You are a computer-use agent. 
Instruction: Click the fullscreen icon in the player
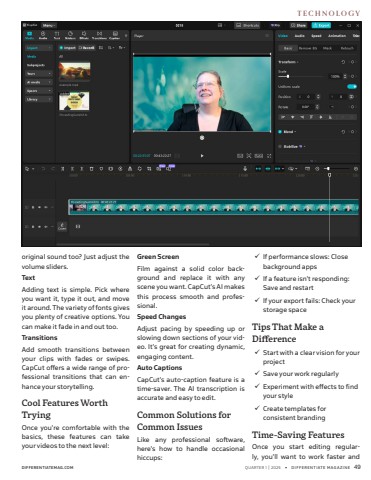269,156
